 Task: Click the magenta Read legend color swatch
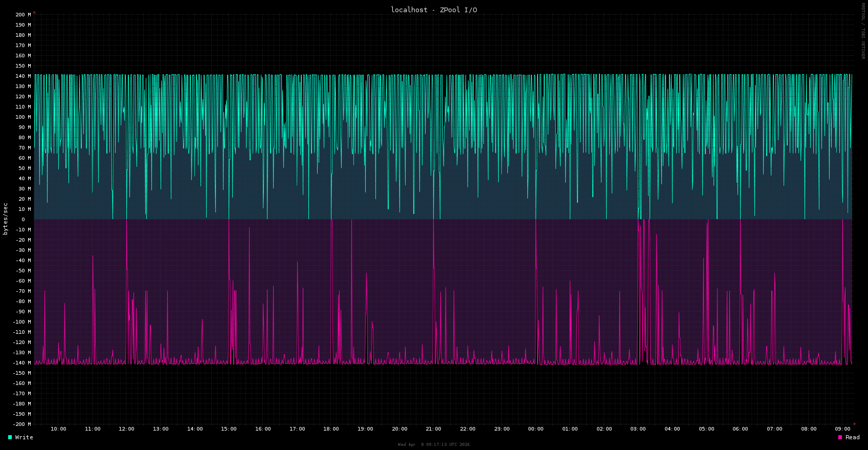[840, 437]
